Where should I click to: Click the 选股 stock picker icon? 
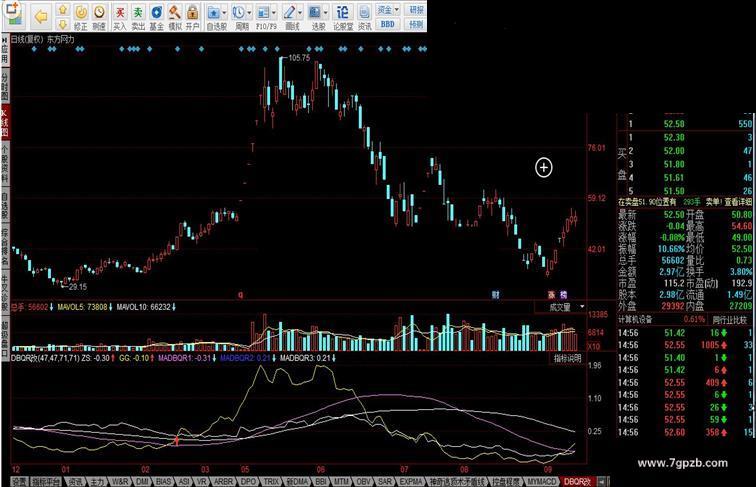coord(314,13)
